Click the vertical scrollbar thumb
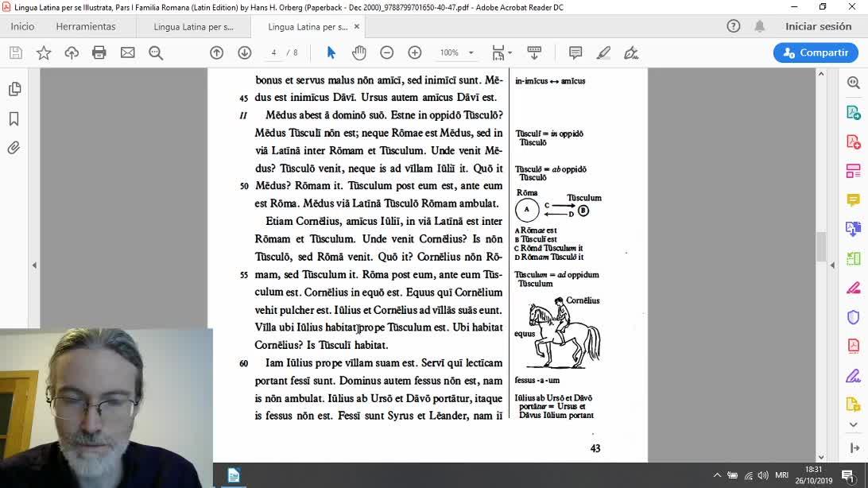Screen dimensions: 868x488 (821, 246)
